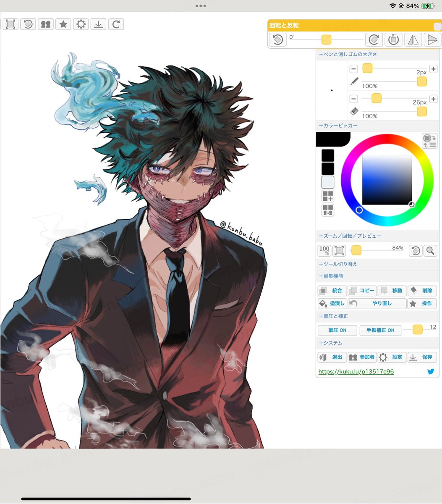Collapse the ズーム／回転／プレビュー section

coord(350,236)
